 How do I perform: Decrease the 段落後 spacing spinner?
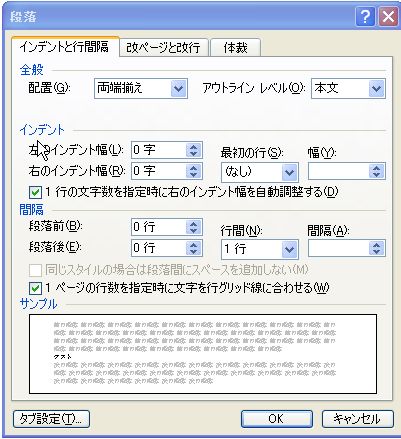pos(194,252)
